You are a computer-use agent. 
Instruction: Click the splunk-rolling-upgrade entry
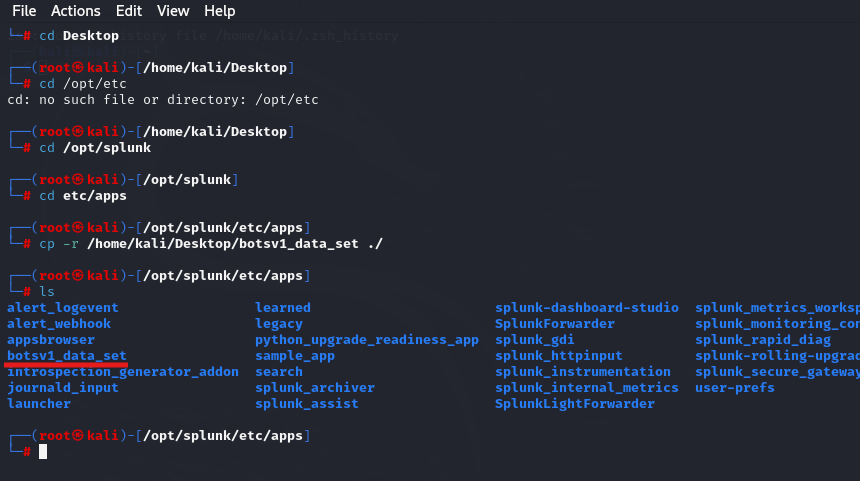click(x=777, y=356)
